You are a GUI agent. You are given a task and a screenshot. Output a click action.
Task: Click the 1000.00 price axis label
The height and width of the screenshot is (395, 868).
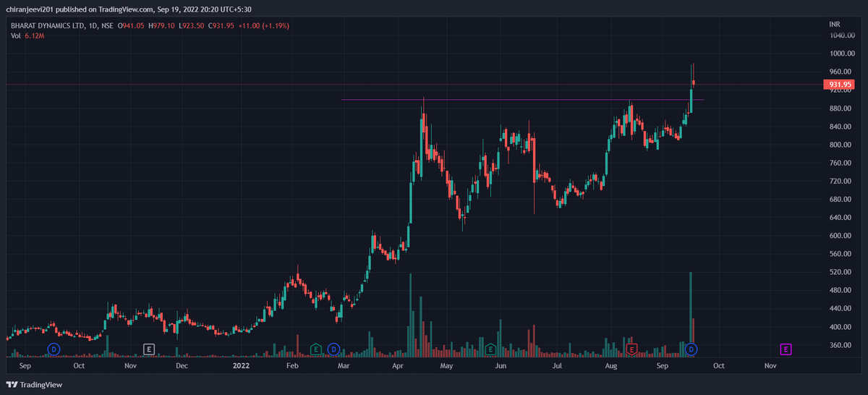(x=842, y=54)
